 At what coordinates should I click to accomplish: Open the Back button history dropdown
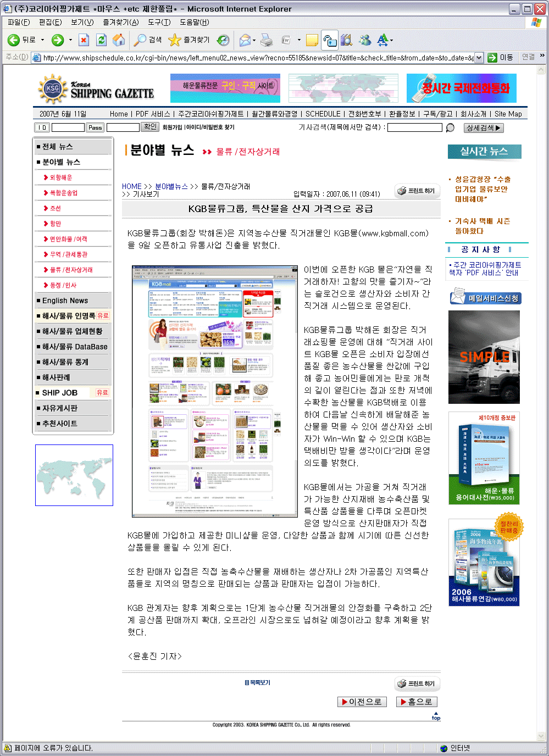[x=42, y=40]
